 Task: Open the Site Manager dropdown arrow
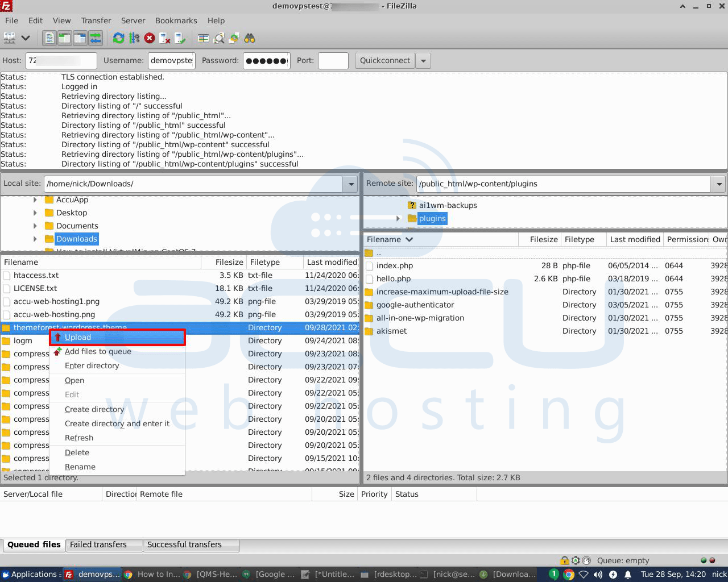coord(26,38)
